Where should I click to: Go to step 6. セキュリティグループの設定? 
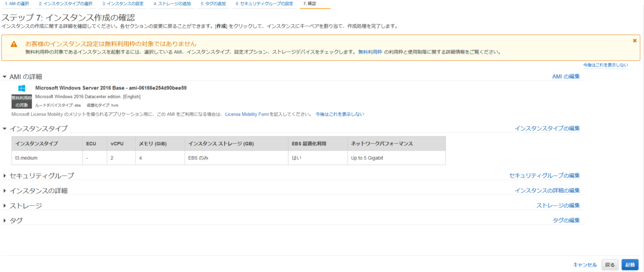click(x=265, y=4)
